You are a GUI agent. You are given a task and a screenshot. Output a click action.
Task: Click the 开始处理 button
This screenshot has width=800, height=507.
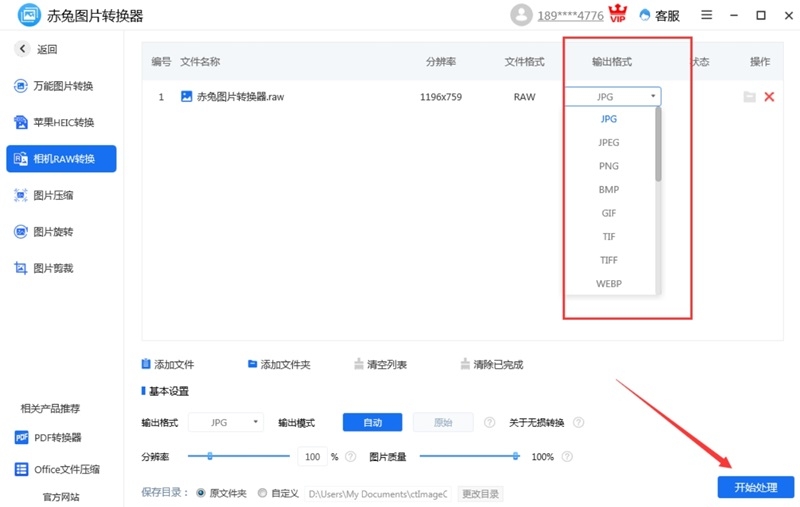756,487
